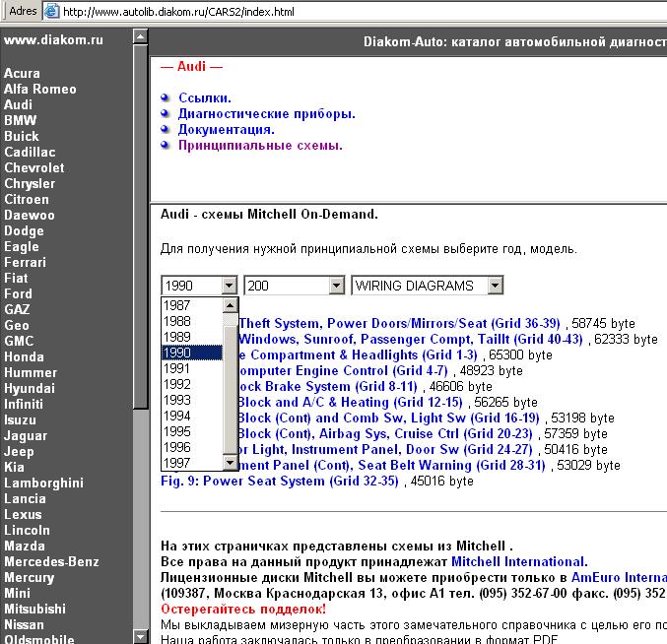Viewport: 667px width, 644px height.
Task: Click the bullet icon next to Ссылки
Action: tap(166, 97)
